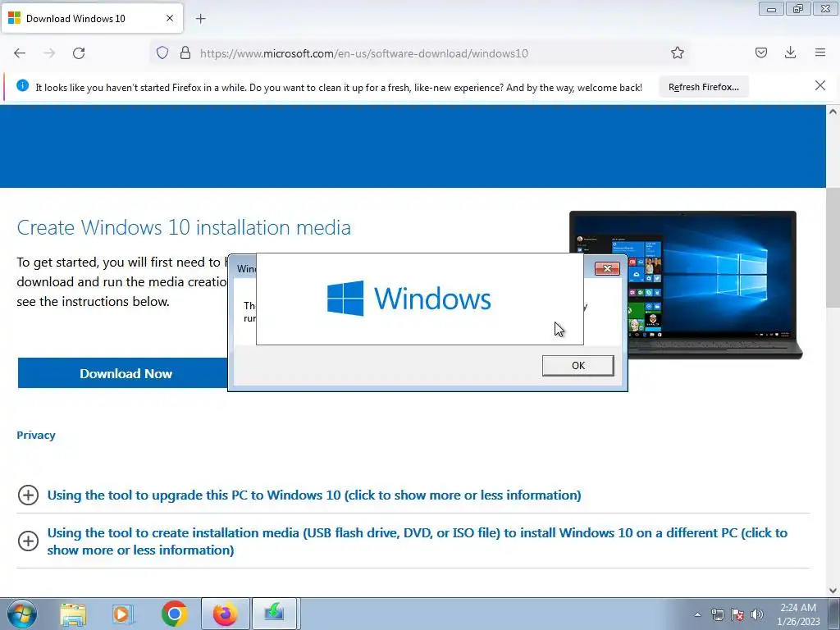Show hidden system tray icons
This screenshot has height=630, width=840.
pos(697,614)
